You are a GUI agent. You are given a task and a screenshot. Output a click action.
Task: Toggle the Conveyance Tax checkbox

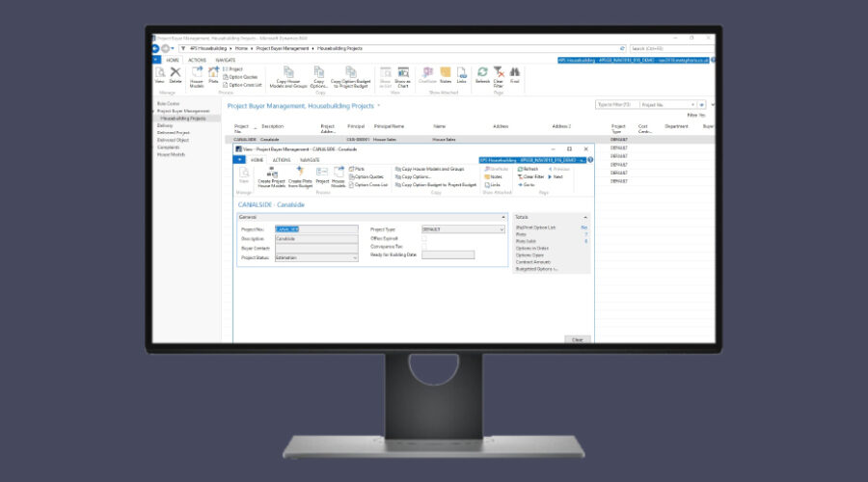[424, 247]
